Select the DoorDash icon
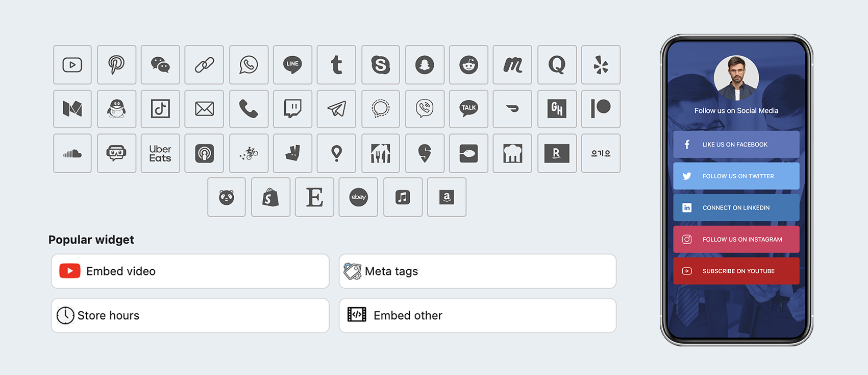868x375 pixels. 512,109
